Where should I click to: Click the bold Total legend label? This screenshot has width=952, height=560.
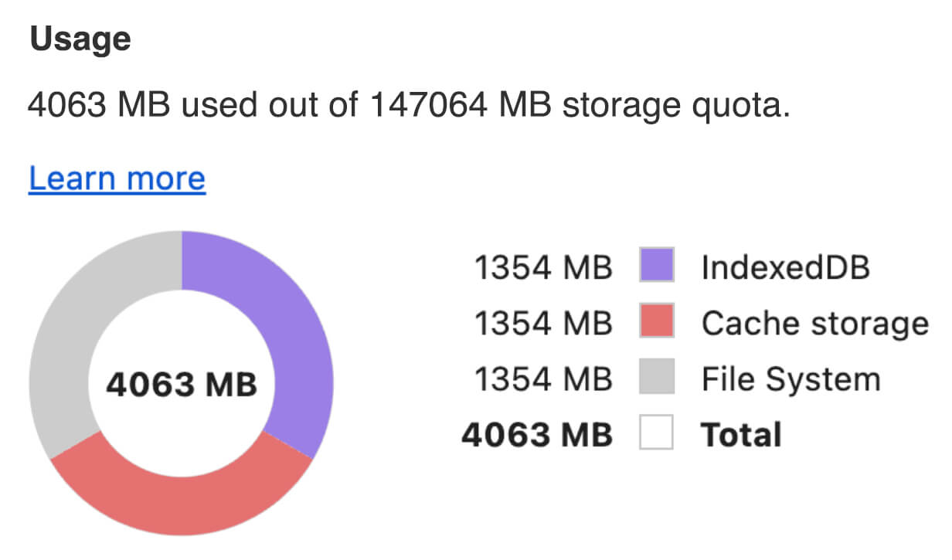(740, 434)
